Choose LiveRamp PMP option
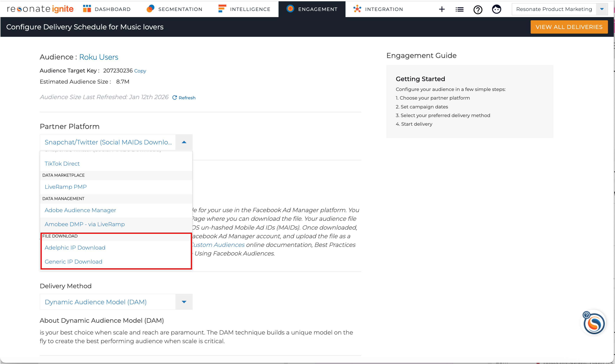Image resolution: width=615 pixels, height=364 pixels. pyautogui.click(x=116, y=187)
